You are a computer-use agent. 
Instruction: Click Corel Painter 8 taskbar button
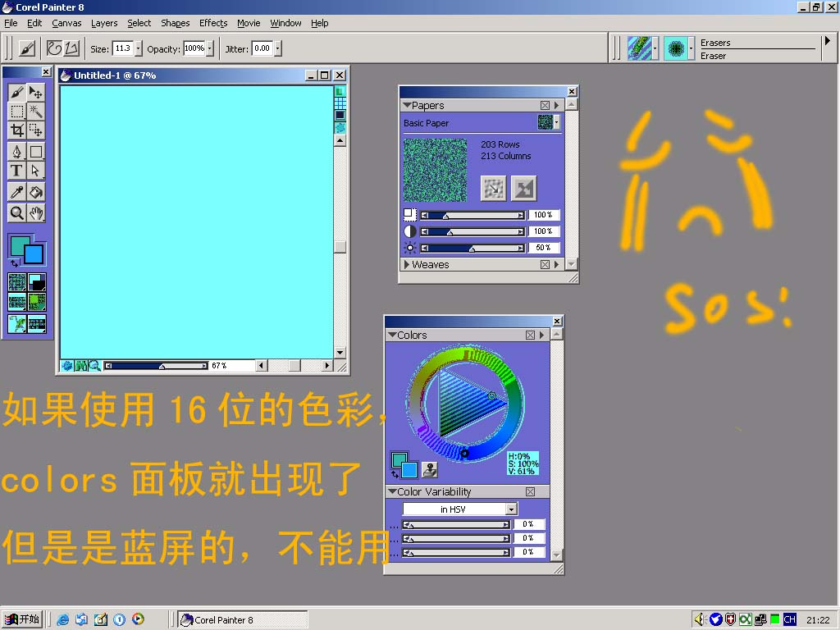[x=243, y=620]
